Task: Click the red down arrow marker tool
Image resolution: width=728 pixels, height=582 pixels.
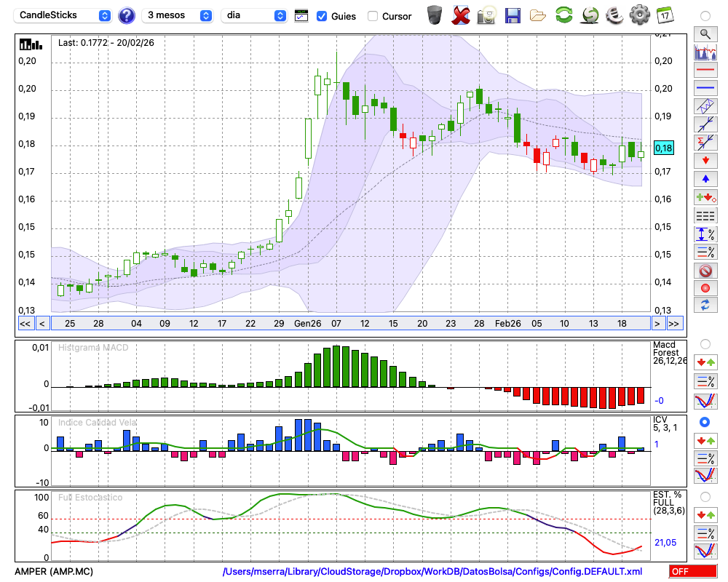Action: pos(705,160)
